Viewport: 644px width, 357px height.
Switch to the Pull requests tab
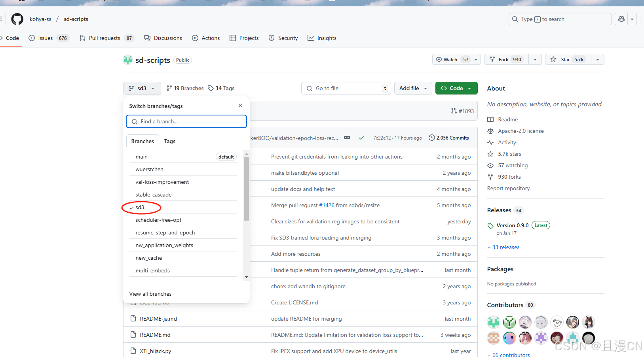point(106,38)
